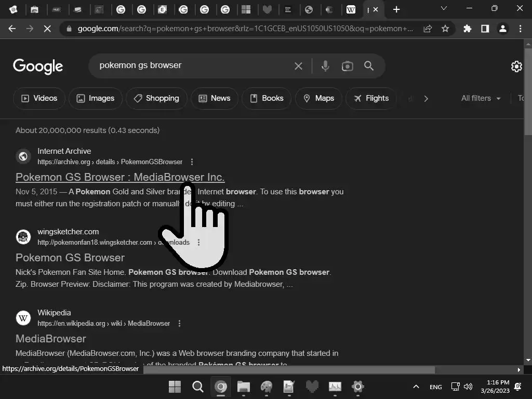Submit search with magnifier icon
This screenshot has width=532, height=399.
[x=369, y=66]
